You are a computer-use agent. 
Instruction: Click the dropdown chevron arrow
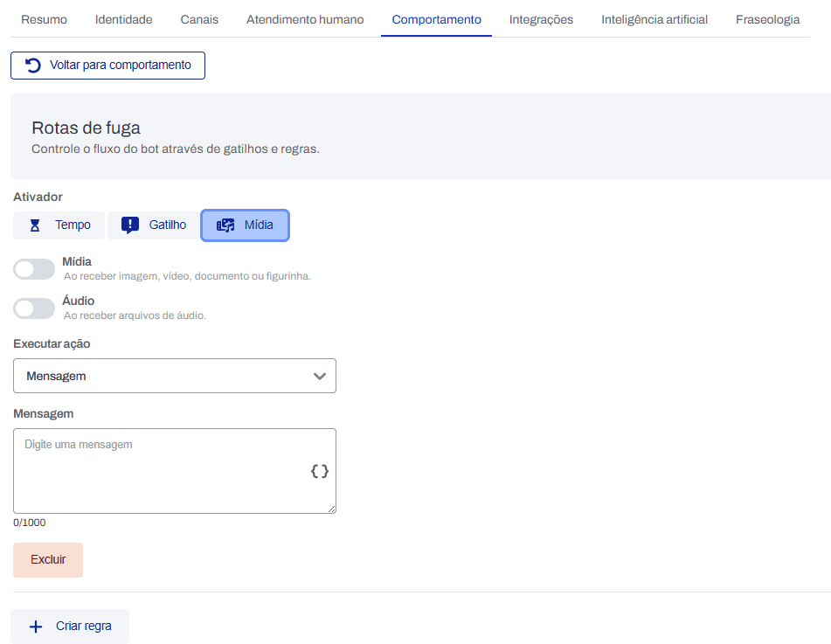tap(320, 376)
